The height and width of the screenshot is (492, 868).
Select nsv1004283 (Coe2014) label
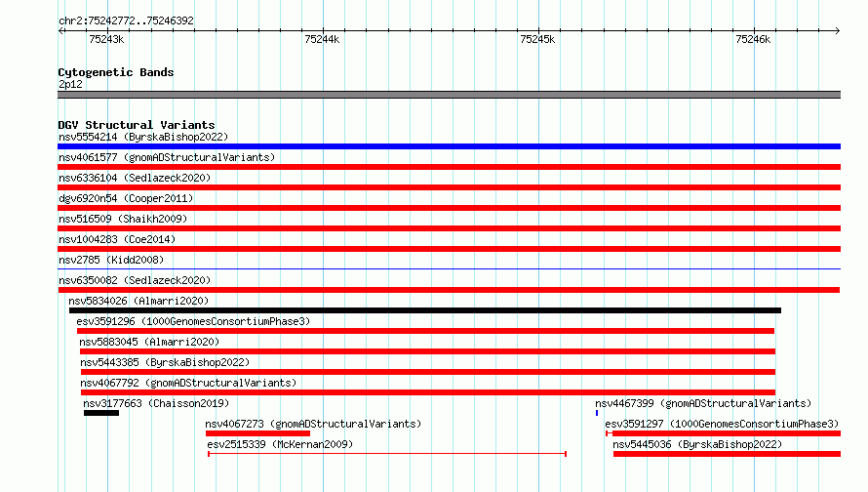pos(117,239)
